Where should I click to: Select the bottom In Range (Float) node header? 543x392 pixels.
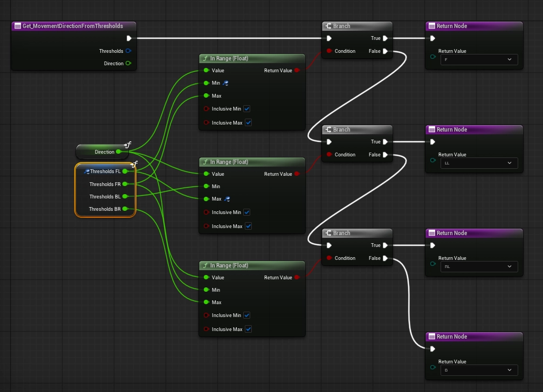[252, 265]
